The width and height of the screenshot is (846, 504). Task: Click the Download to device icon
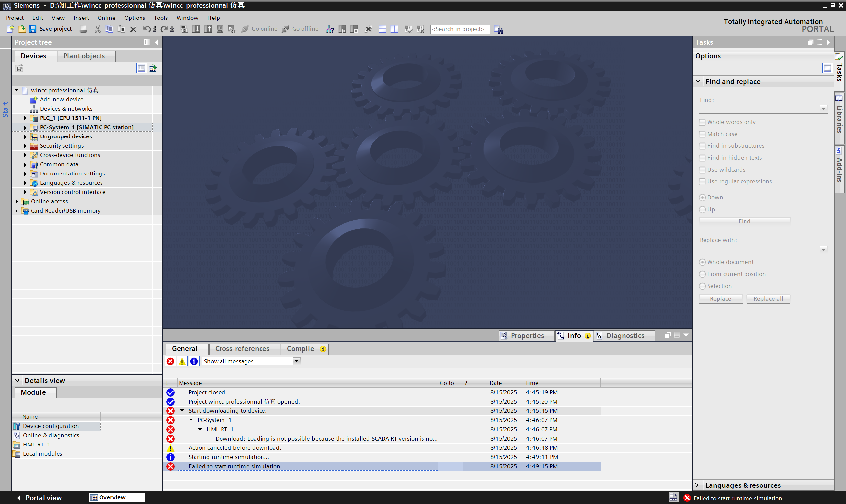(x=196, y=29)
